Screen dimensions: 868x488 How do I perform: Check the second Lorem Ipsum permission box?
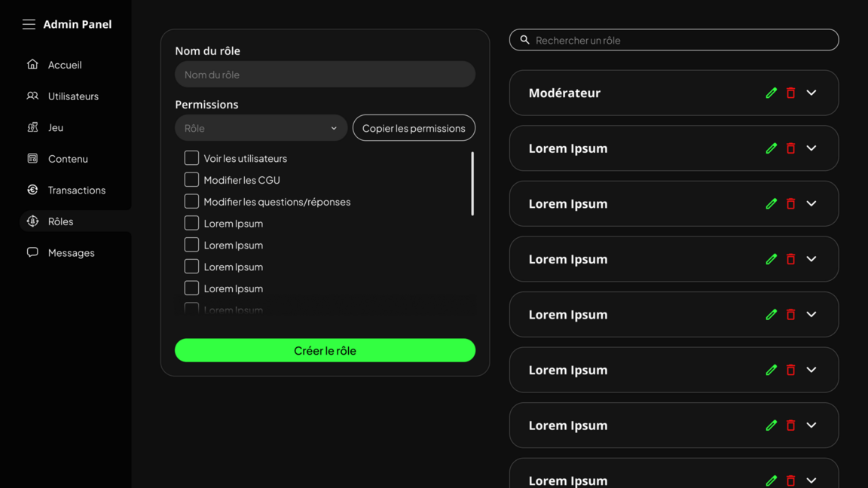[x=191, y=245]
